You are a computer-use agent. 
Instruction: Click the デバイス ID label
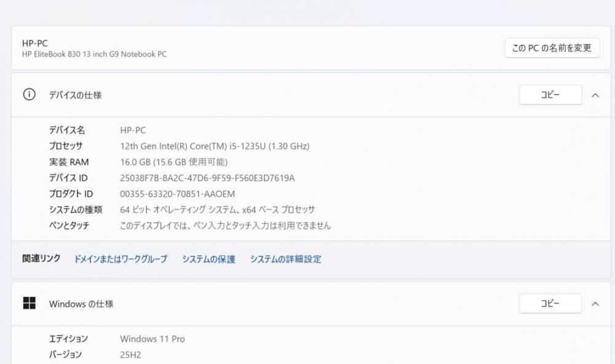tap(68, 178)
